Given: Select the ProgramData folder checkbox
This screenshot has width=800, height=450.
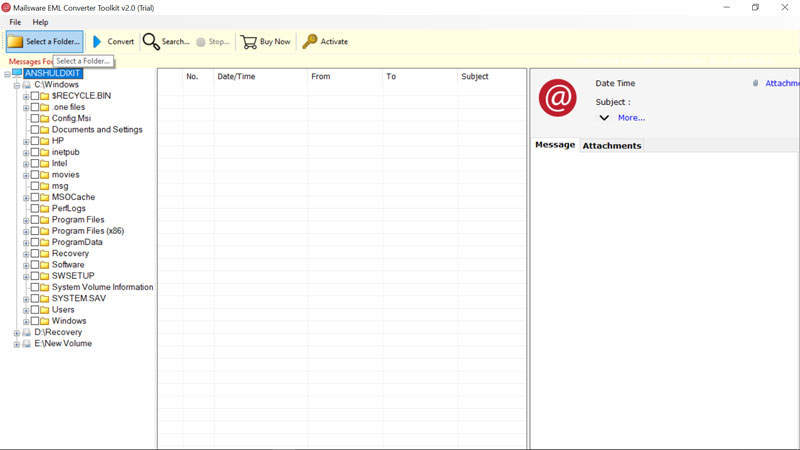Looking at the screenshot, I should pyautogui.click(x=35, y=242).
